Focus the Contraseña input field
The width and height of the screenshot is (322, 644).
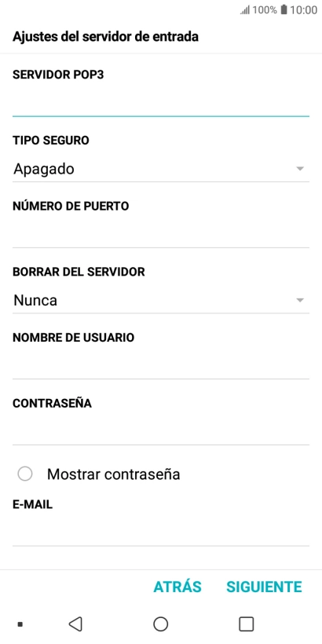tap(160, 432)
